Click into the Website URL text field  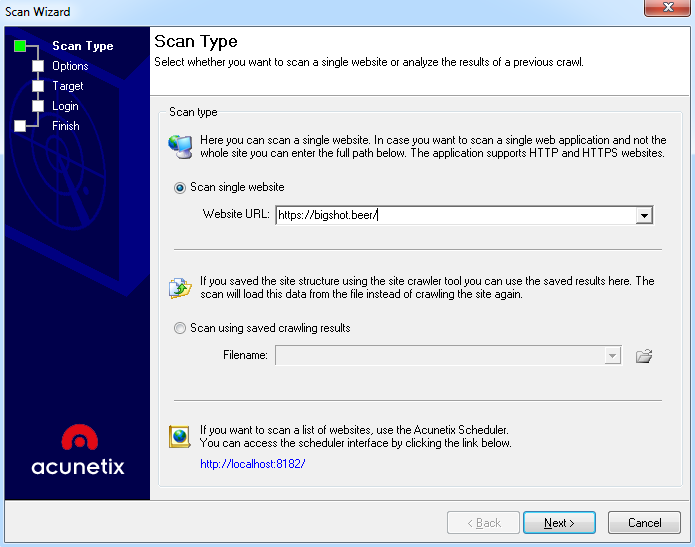[x=455, y=215]
